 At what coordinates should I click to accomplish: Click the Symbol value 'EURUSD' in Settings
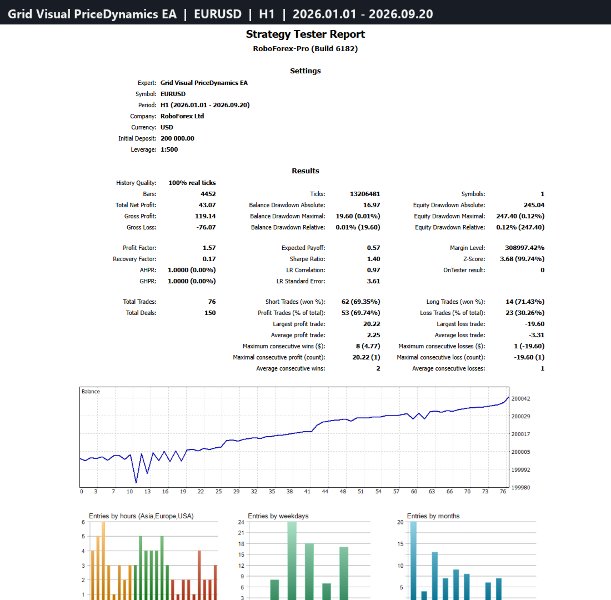click(x=173, y=94)
